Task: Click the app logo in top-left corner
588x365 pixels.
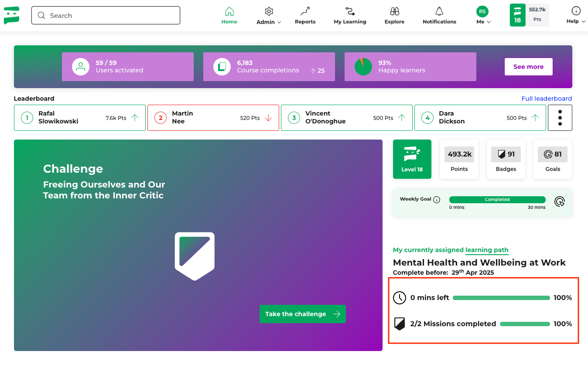Action: [x=12, y=15]
